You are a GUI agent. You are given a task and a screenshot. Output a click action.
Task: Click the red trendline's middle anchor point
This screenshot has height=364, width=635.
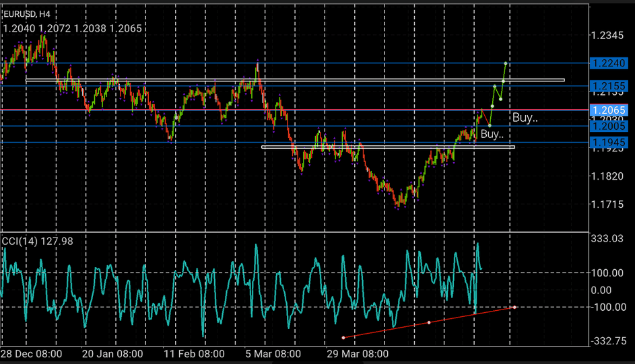pos(429,322)
